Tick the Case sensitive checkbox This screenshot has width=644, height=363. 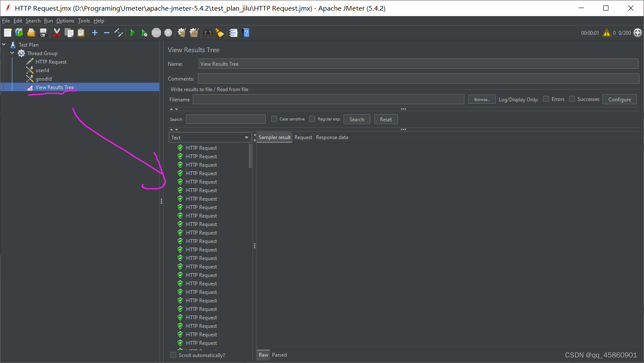pyautogui.click(x=274, y=119)
